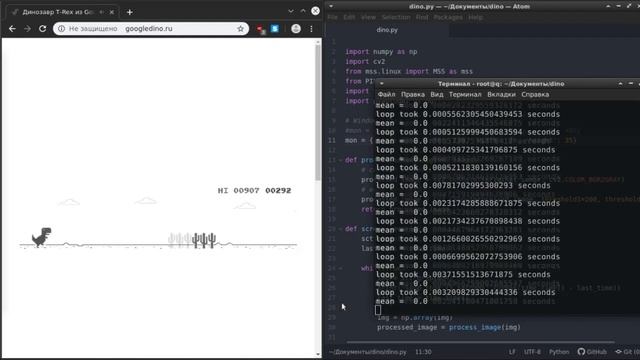Reload the googledino.ru page

point(42,29)
